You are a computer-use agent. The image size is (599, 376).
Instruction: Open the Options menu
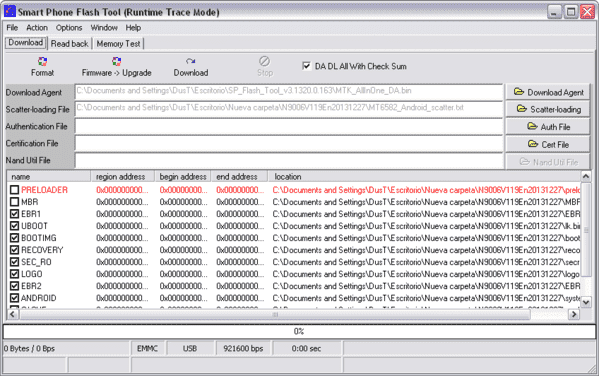[x=69, y=28]
